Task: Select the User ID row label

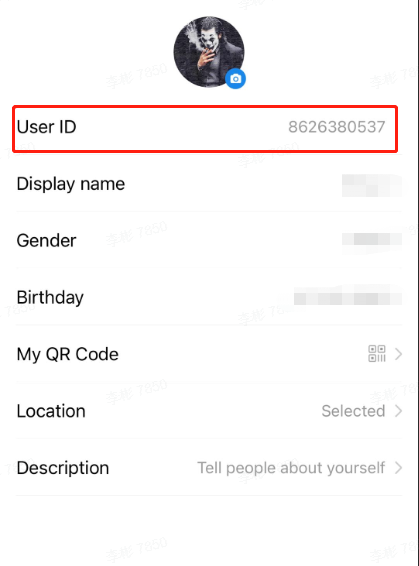Action: coord(47,127)
